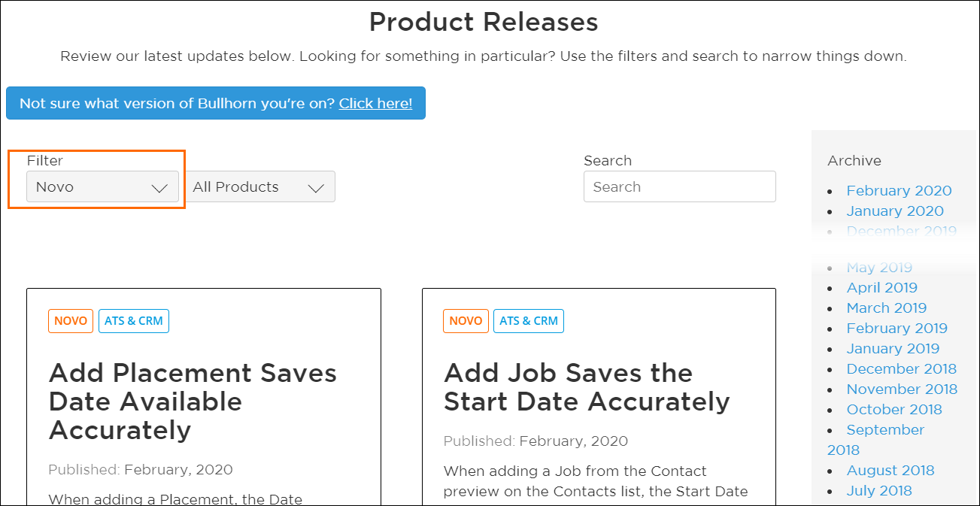The height and width of the screenshot is (506, 980).
Task: Navigate to November 2018 archive
Action: 902,389
